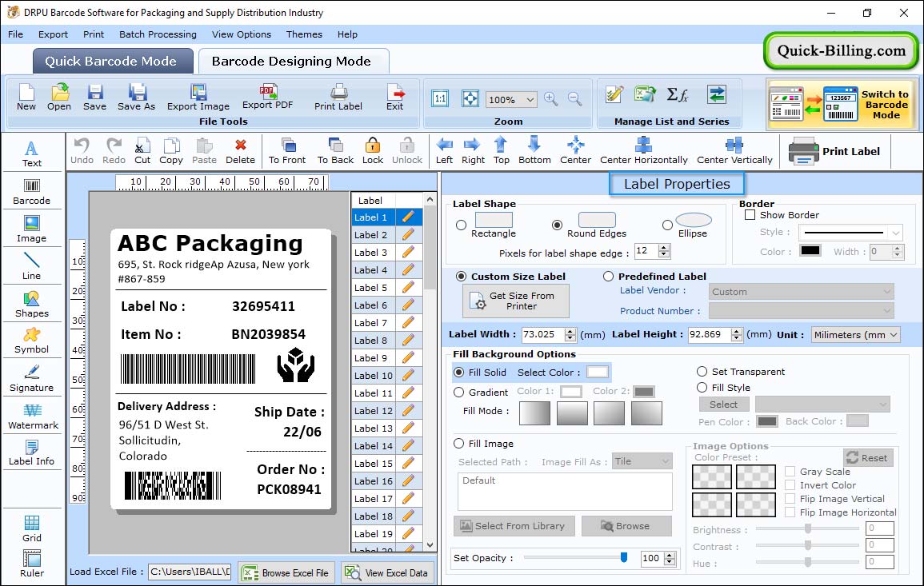
Task: Select the Fill Style option
Action: click(x=702, y=388)
